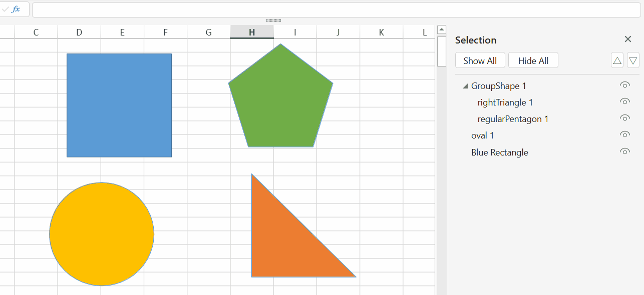Click the yellow circle shape
This screenshot has height=295, width=644.
click(x=102, y=234)
